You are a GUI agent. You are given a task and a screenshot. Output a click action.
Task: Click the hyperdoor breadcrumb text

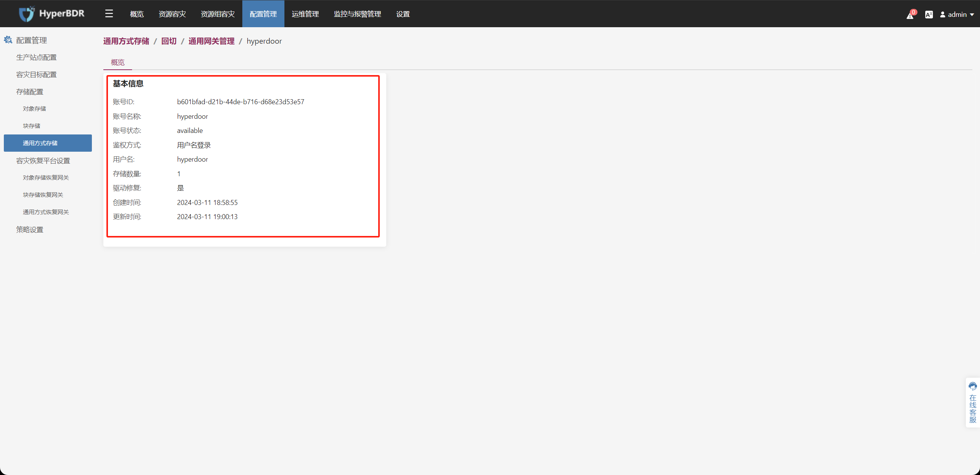point(264,41)
